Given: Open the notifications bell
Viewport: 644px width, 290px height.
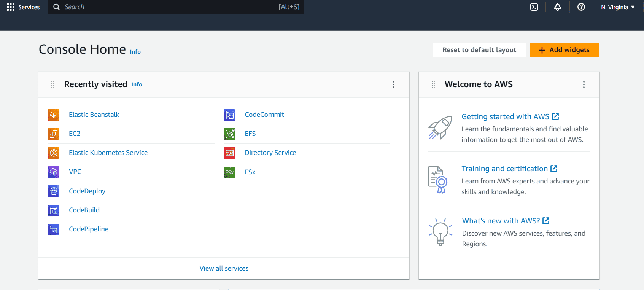Looking at the screenshot, I should (x=558, y=7).
